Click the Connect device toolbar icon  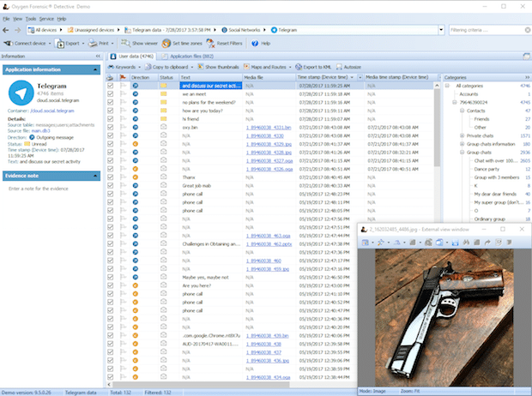click(8, 44)
